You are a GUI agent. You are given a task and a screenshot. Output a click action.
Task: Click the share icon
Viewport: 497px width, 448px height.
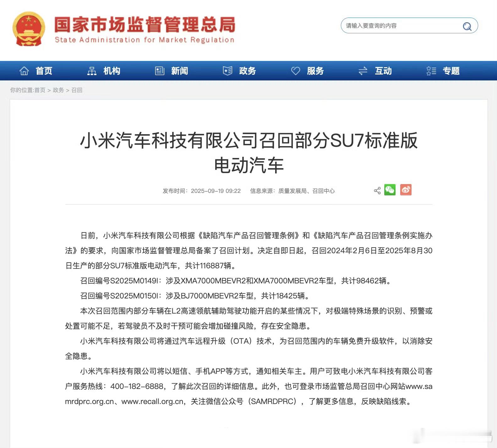pyautogui.click(x=377, y=190)
